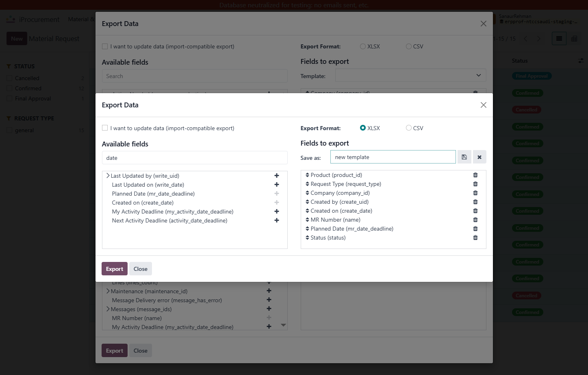
Task: Remove Company (company_id) using trash icon
Action: (475, 193)
